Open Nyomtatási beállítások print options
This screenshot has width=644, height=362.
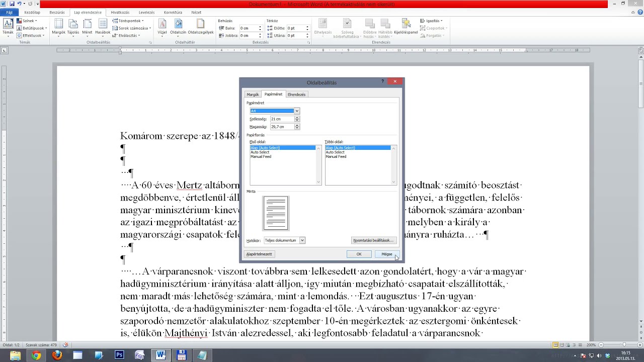tap(373, 240)
